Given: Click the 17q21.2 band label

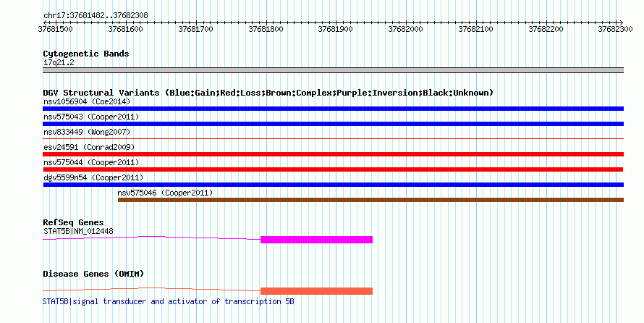Looking at the screenshot, I should pos(59,62).
